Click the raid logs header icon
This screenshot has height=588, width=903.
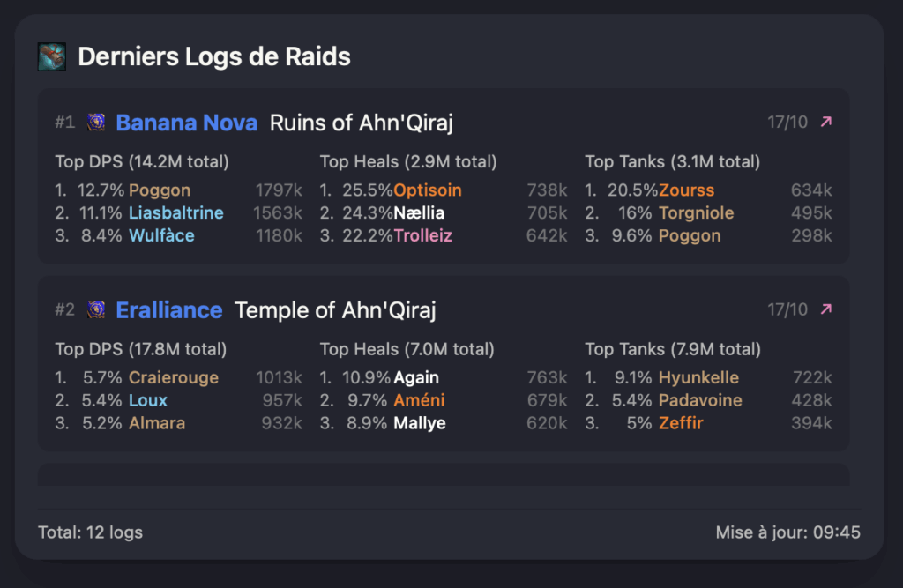click(52, 57)
